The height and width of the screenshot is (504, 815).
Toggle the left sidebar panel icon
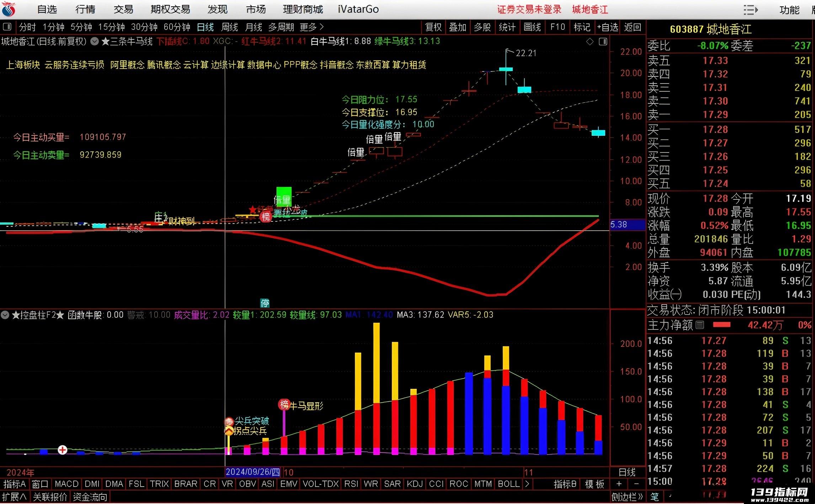click(x=7, y=27)
